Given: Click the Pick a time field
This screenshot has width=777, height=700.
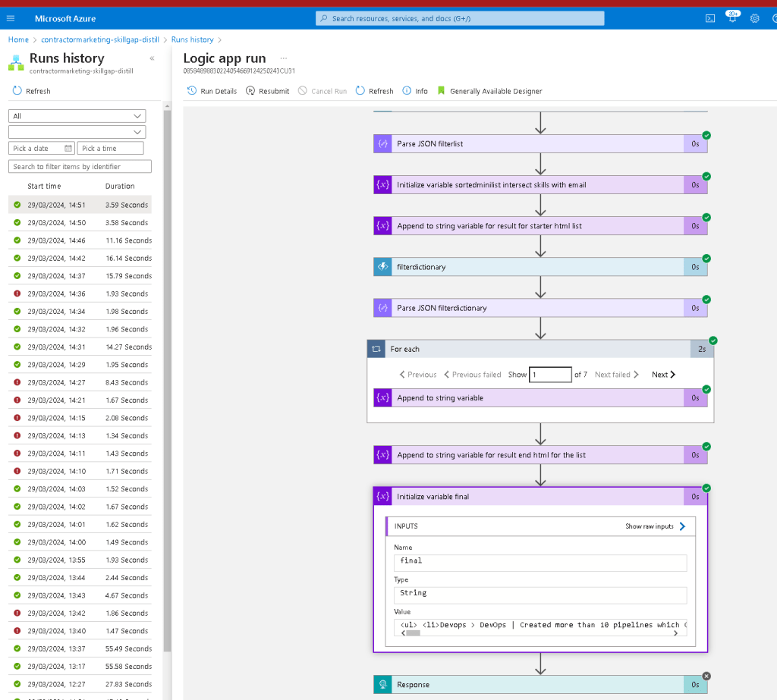Looking at the screenshot, I should pos(111,148).
